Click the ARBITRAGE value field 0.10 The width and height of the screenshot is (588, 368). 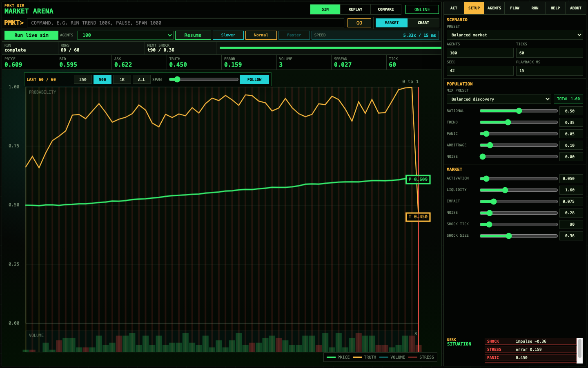(x=571, y=145)
